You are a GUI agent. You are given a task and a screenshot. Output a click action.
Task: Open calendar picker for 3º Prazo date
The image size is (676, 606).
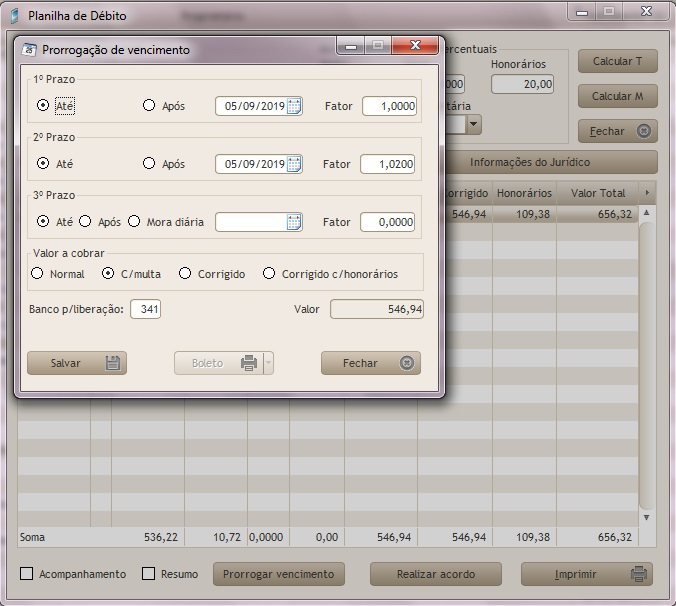[294, 222]
